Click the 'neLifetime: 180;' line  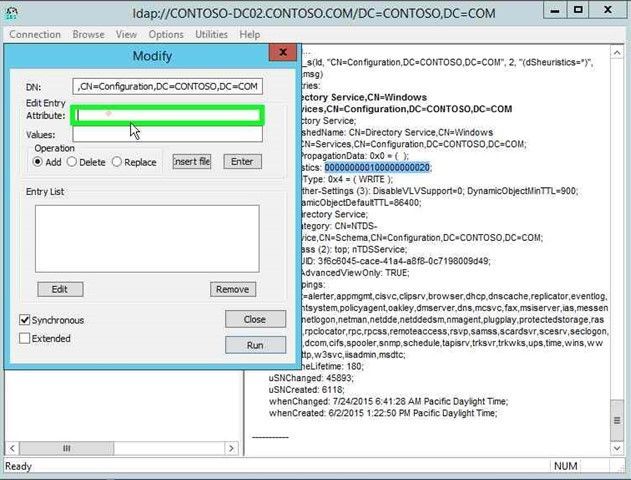331,367
